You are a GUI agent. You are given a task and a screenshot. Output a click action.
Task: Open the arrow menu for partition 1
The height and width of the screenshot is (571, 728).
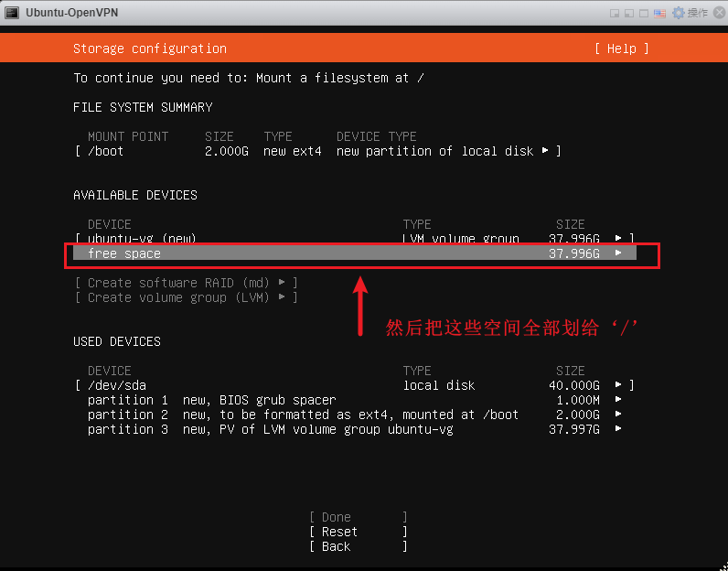618,399
